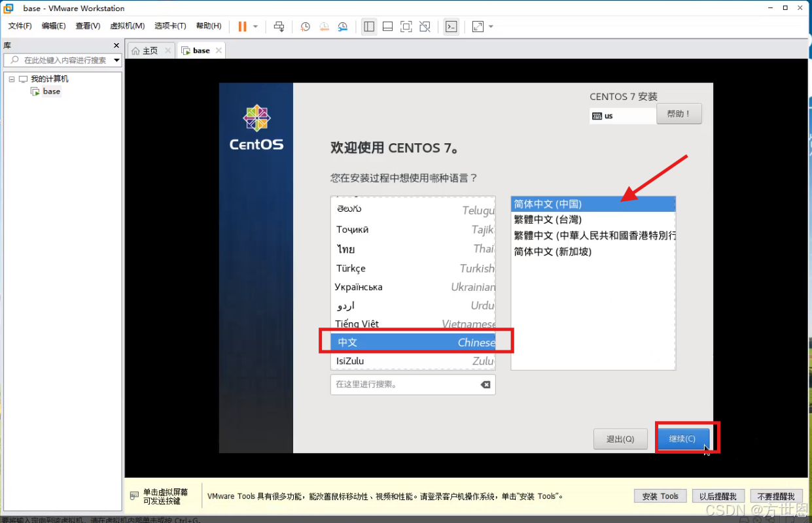Viewport: 812px width, 523px height.
Task: Click the 继续(C) button
Action: coord(682,439)
